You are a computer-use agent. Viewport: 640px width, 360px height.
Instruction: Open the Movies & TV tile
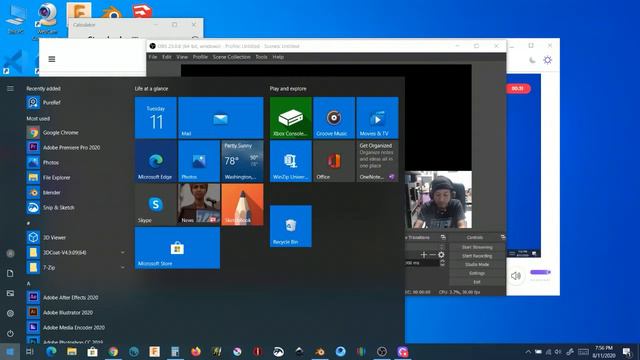pyautogui.click(x=377, y=118)
